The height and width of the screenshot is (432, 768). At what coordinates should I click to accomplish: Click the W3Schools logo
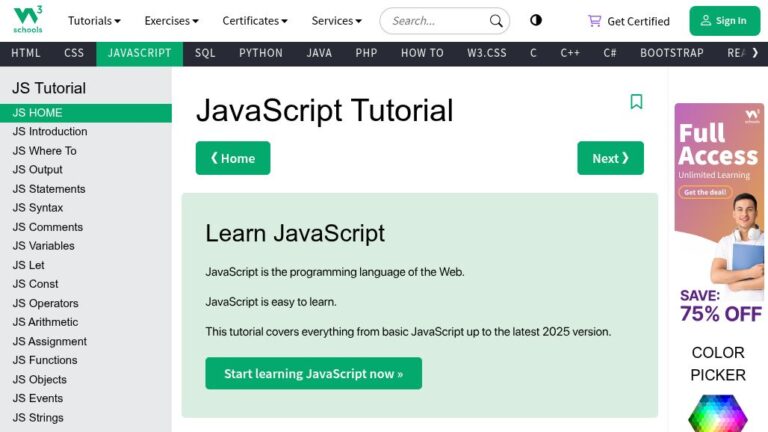click(28, 20)
